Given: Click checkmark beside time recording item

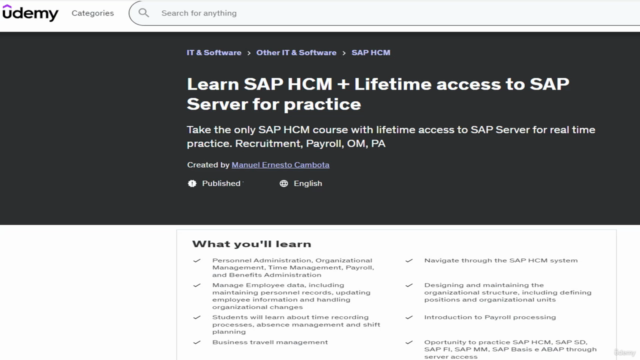Looking at the screenshot, I should 197,318.
